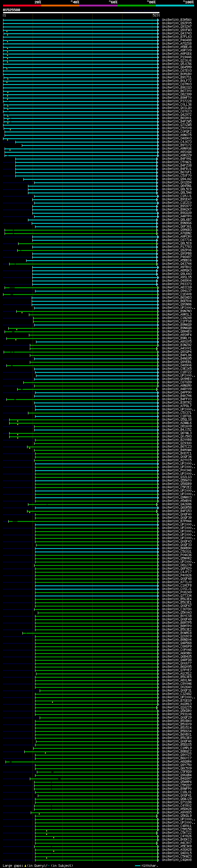This screenshot has height=868, width=197.
Task: Click the UniRef100_Q09HE0 label
Action: point(176,379)
